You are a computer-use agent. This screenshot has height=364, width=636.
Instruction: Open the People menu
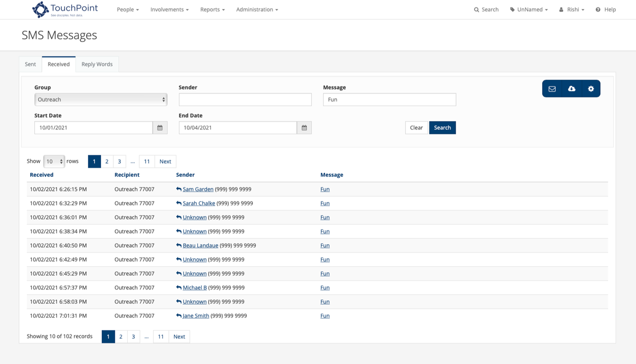(x=128, y=9)
